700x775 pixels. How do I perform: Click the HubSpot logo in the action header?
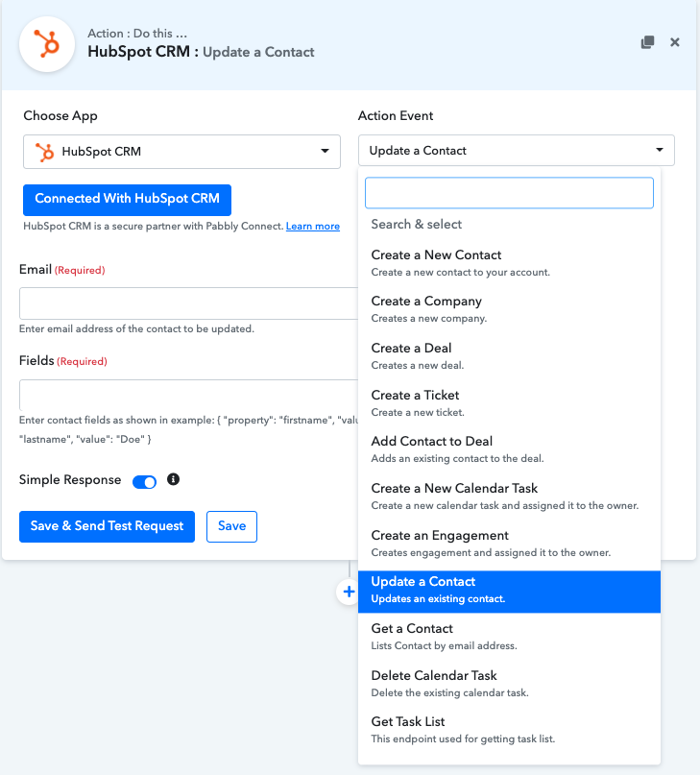pos(47,43)
